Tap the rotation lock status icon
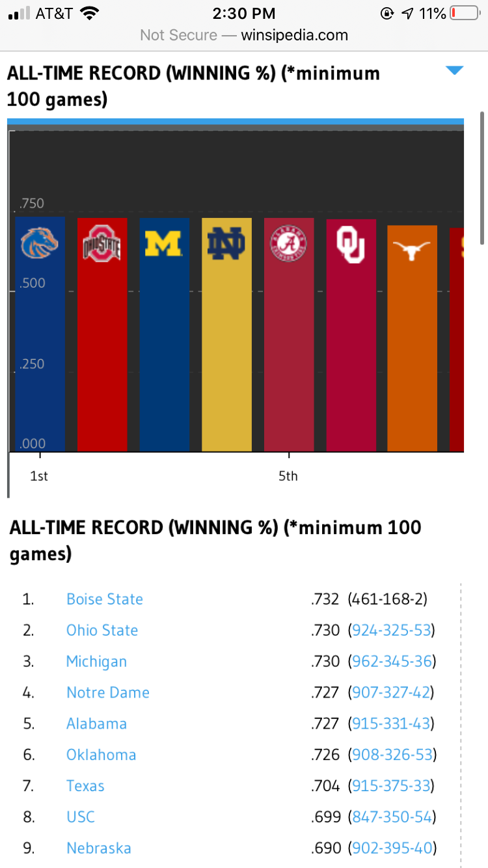The width and height of the screenshot is (488, 868). tap(387, 13)
